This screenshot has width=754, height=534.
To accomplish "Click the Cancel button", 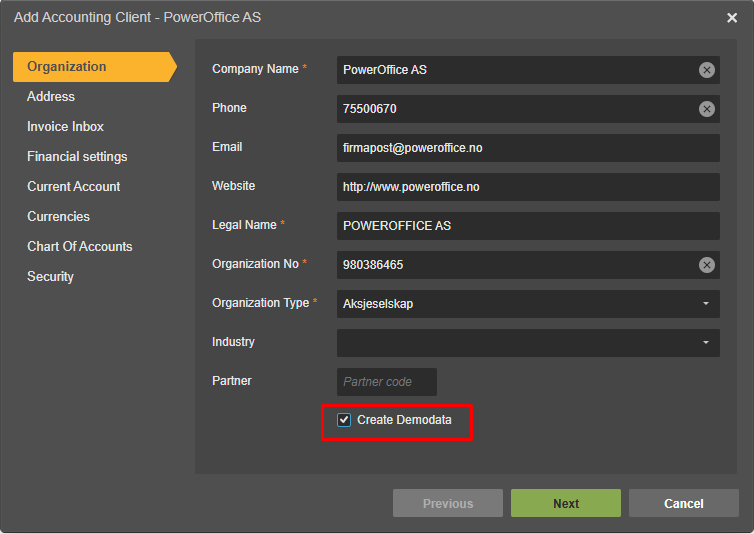I will tap(683, 503).
